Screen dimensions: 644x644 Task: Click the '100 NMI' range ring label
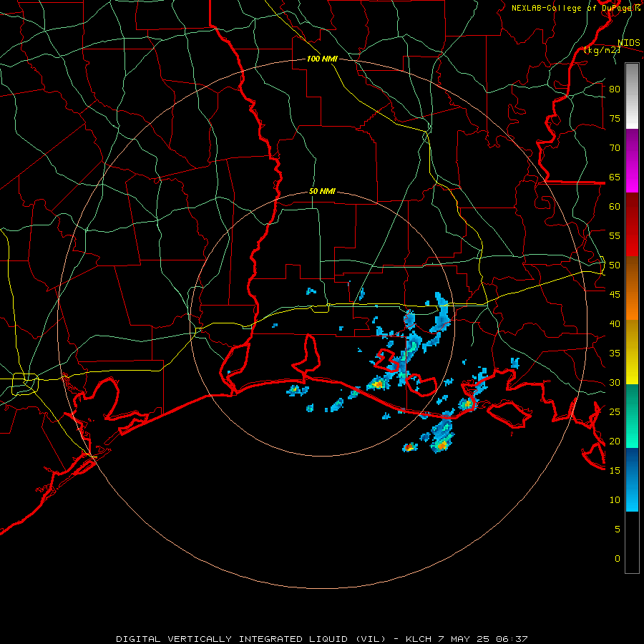322,59
